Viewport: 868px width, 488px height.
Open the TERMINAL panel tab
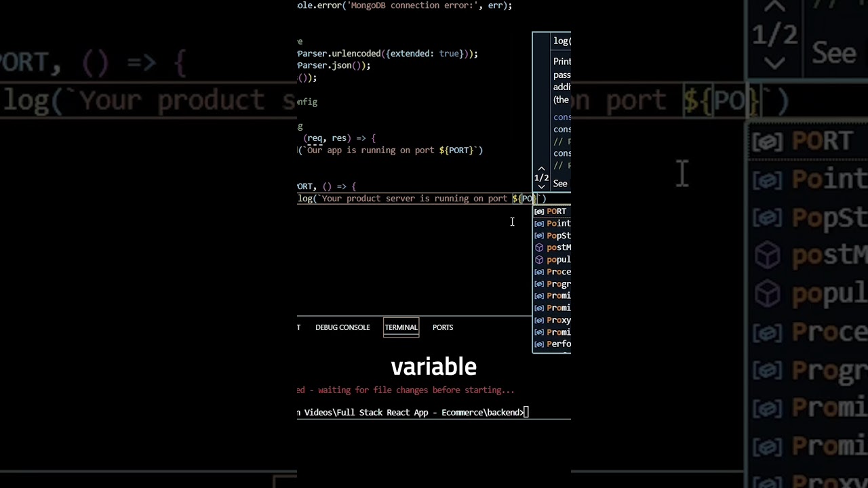pos(401,327)
